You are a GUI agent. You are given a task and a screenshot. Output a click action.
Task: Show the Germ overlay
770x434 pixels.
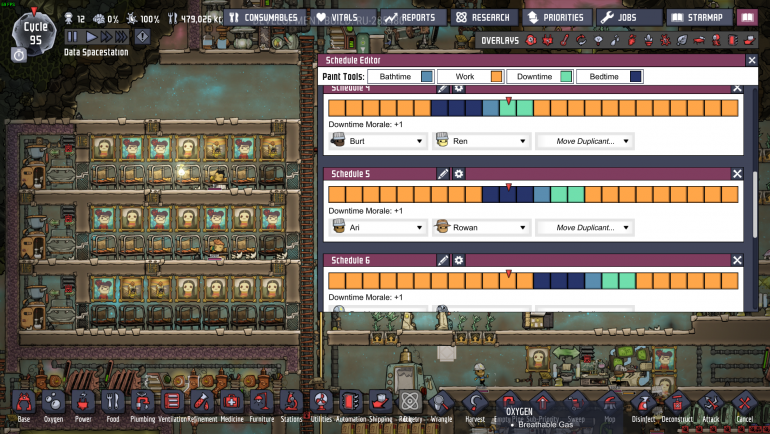[665, 40]
